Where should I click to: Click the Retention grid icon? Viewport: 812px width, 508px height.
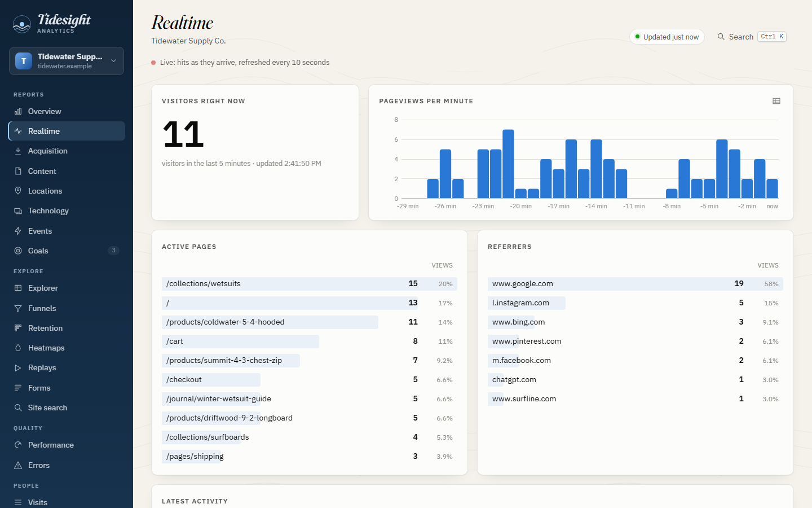[x=18, y=328]
